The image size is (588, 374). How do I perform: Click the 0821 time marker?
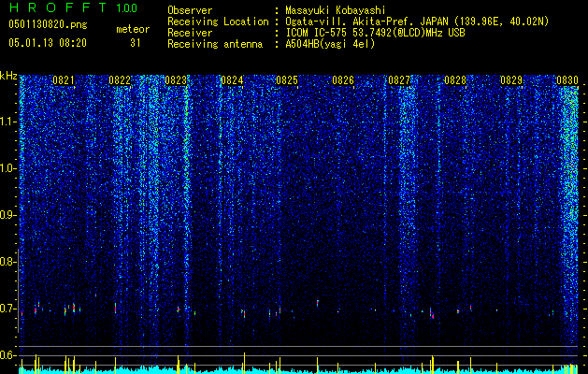click(64, 80)
